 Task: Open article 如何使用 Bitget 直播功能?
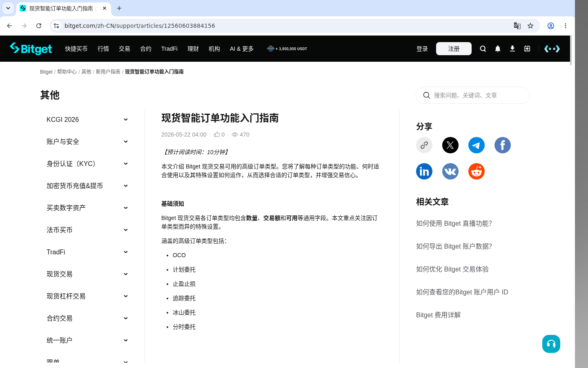tap(454, 223)
